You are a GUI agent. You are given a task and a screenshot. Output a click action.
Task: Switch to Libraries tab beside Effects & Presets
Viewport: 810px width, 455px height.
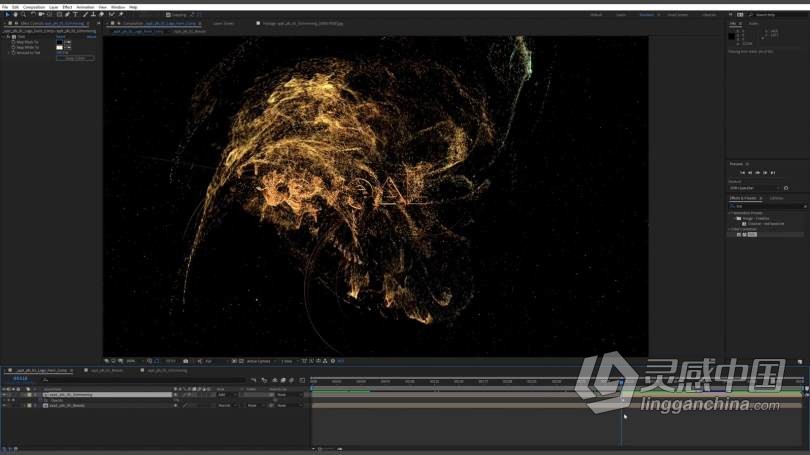[x=776, y=198]
